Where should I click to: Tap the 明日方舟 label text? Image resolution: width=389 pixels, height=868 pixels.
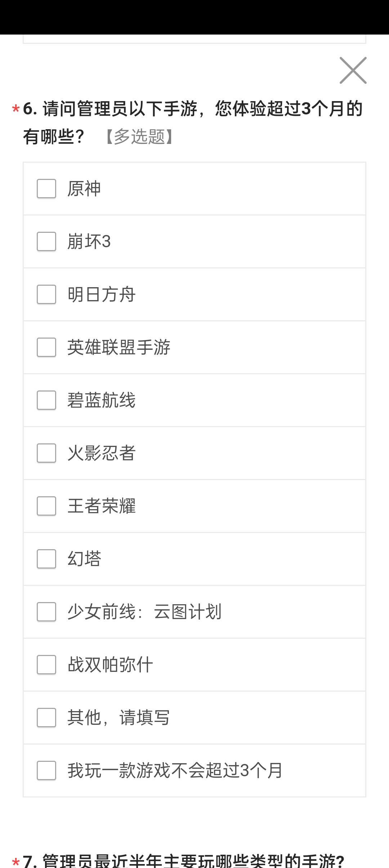102,294
